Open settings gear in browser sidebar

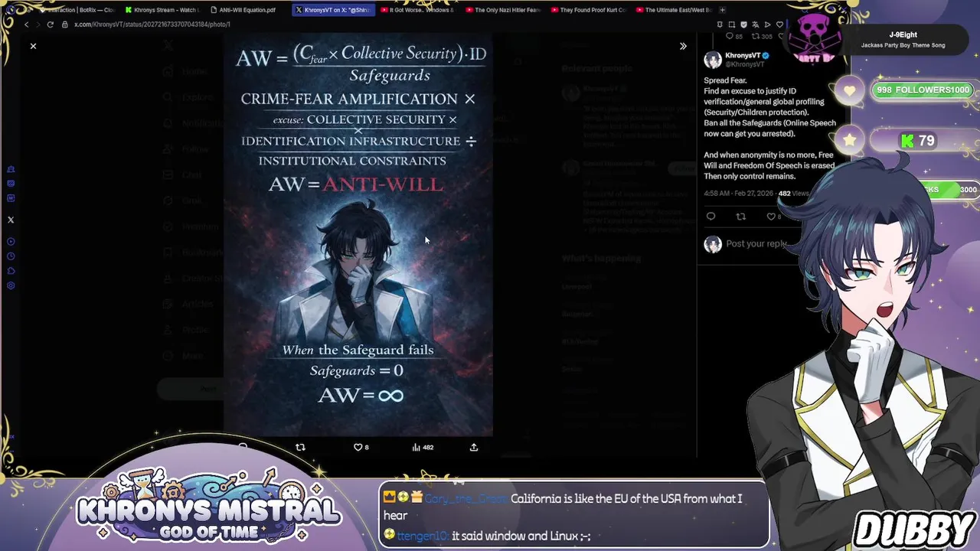click(x=11, y=285)
